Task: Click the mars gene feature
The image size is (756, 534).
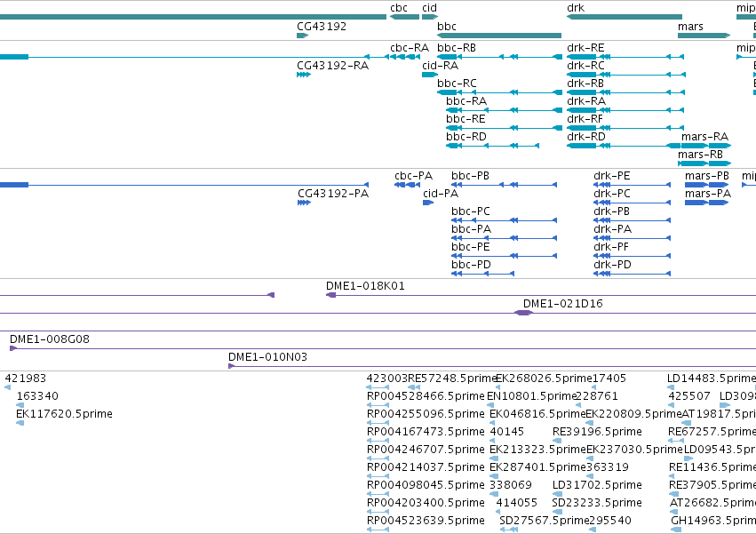Action: point(704,36)
